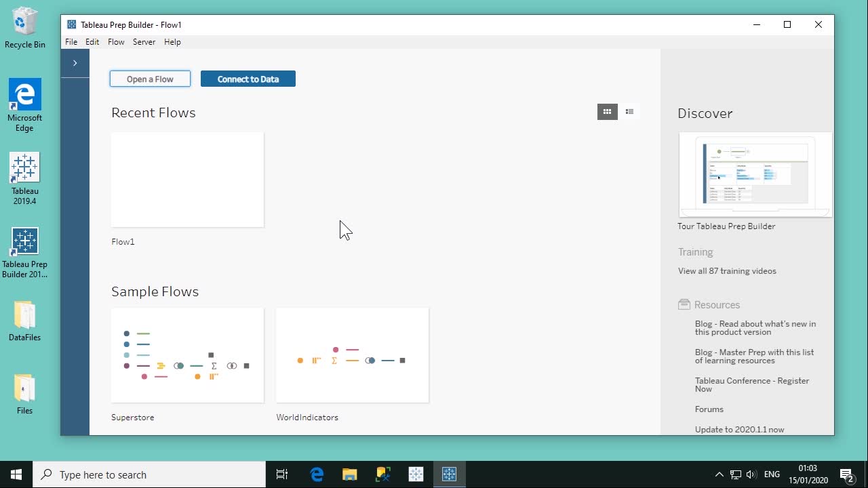Viewport: 868px width, 488px height.
Task: Open the Flow menu
Action: tap(116, 42)
